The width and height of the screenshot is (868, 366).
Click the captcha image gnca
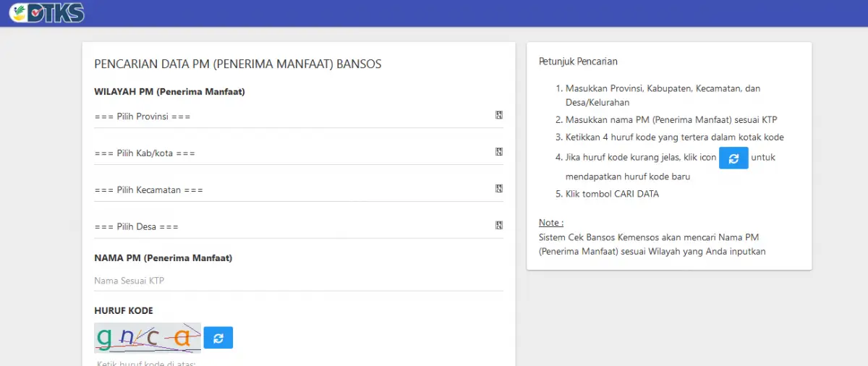click(148, 337)
